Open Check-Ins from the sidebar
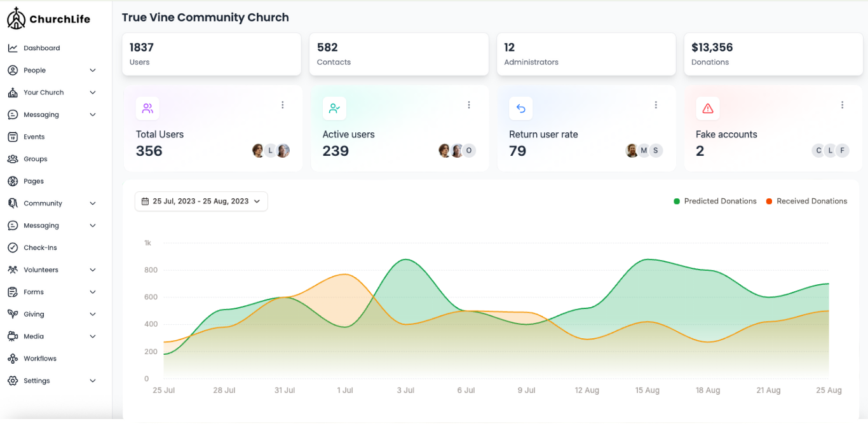This screenshot has width=868, height=426. (x=40, y=248)
